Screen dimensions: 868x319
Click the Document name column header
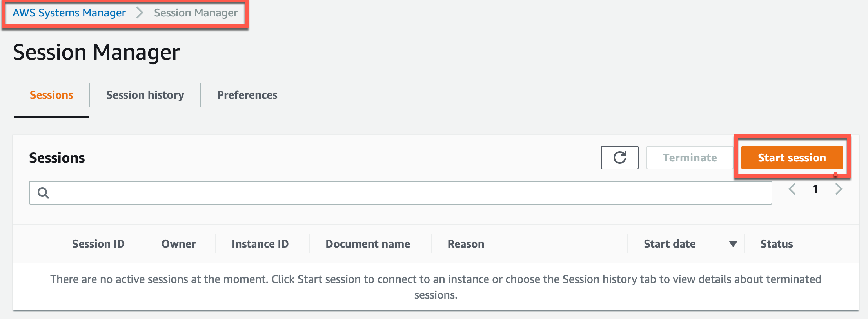click(x=367, y=244)
